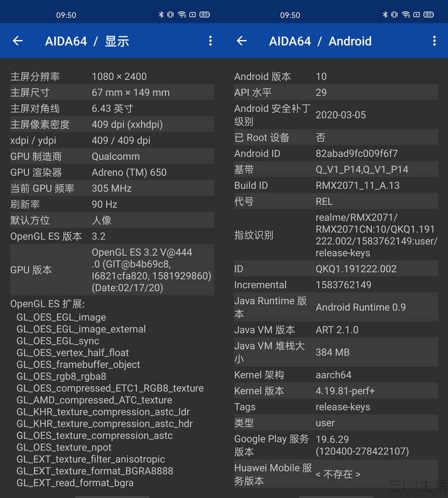The image size is (448, 498).
Task: Tap Wi-Fi icon in right status bar
Action: tap(406, 14)
